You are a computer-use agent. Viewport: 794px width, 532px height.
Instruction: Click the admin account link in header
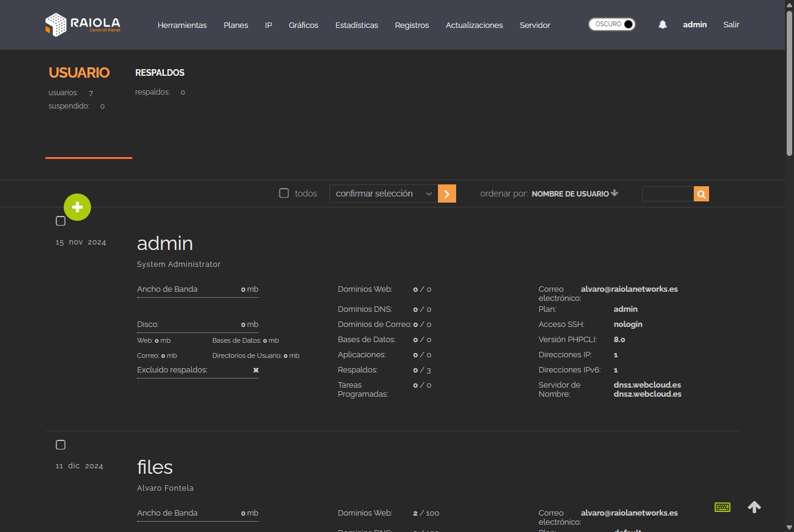(x=695, y=25)
